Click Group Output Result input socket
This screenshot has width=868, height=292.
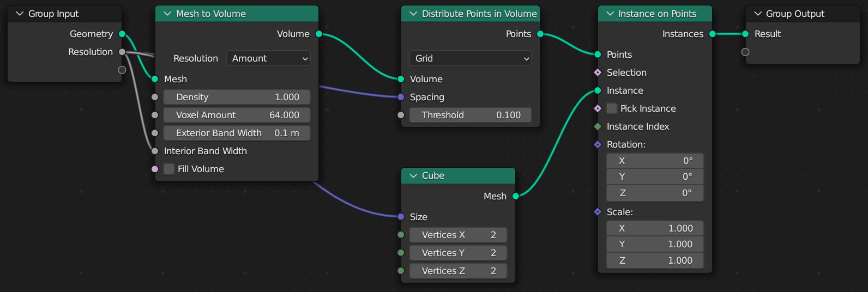coord(745,34)
